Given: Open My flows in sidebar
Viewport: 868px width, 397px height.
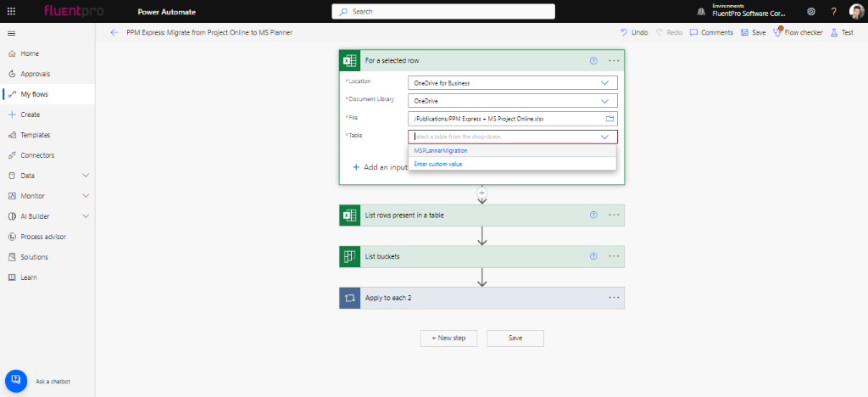Looking at the screenshot, I should 47,94.
